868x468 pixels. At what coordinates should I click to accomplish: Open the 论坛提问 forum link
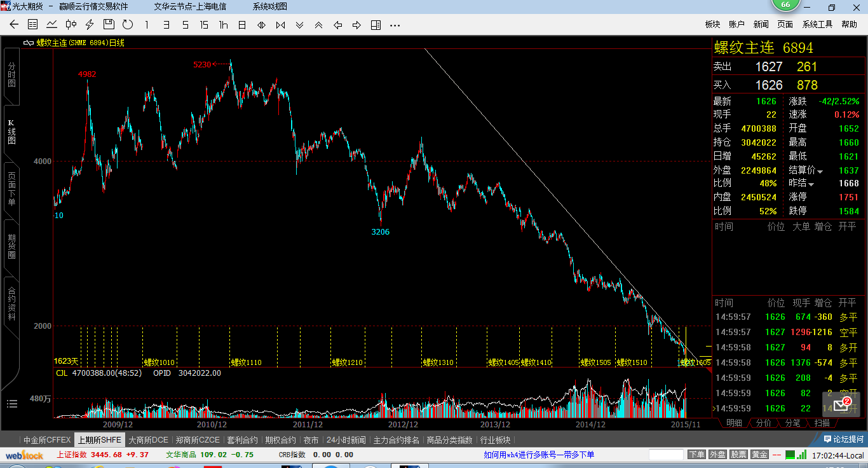point(843,439)
